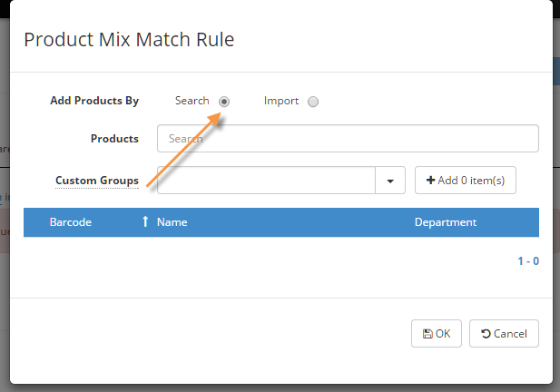Click the underlined Custom Groups label
560x392 pixels.
point(97,181)
